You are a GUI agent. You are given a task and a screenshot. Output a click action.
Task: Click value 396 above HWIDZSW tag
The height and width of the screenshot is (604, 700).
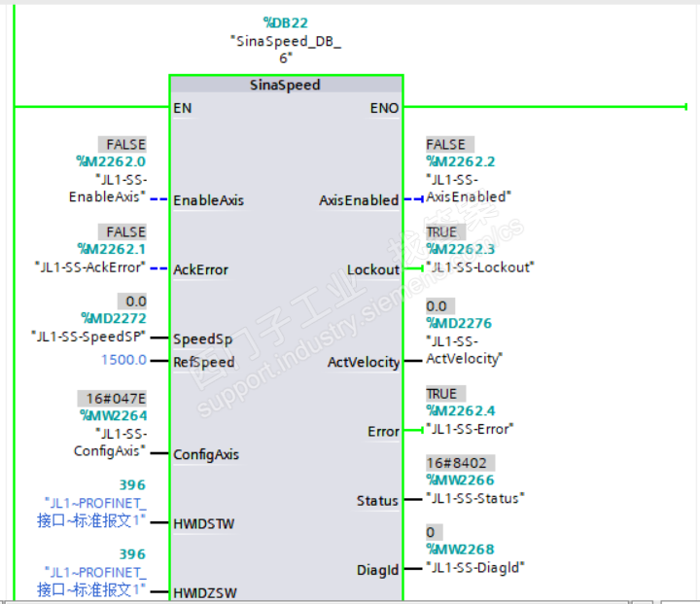click(x=132, y=554)
